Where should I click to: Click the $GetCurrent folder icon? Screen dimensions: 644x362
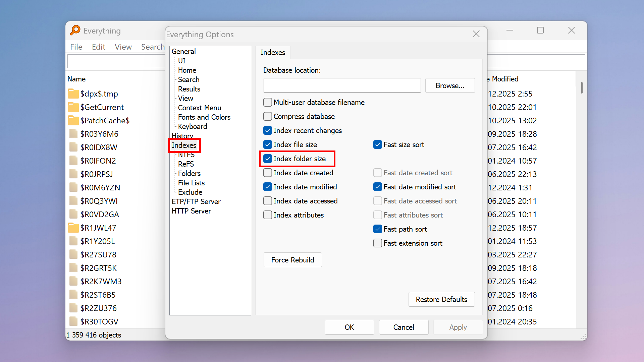point(73,107)
